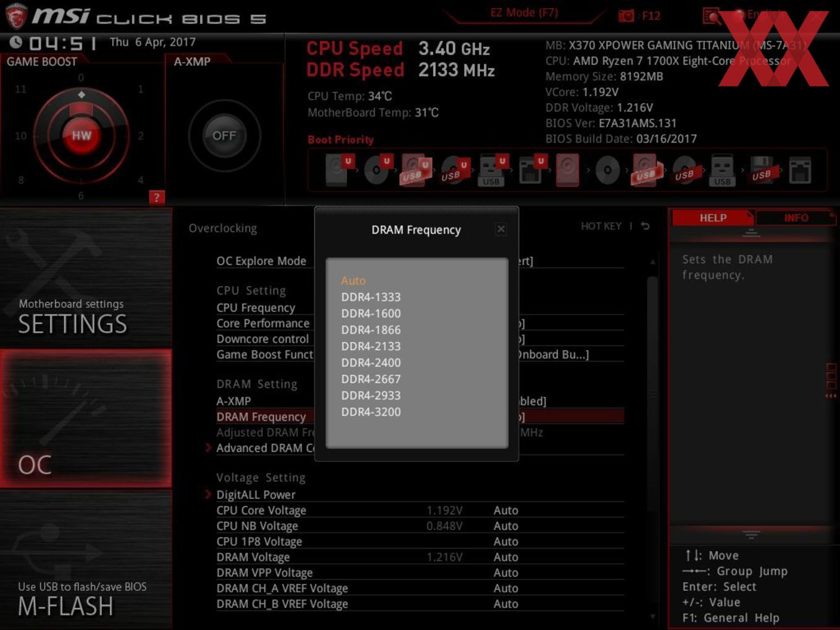Expand Advanced DRAM Configuration submenu

[265, 448]
